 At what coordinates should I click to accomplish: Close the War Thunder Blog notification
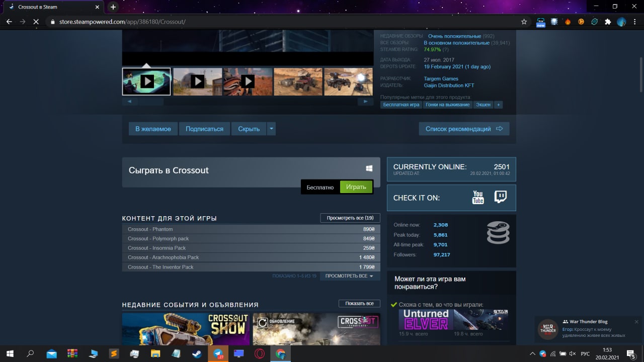coord(636,321)
